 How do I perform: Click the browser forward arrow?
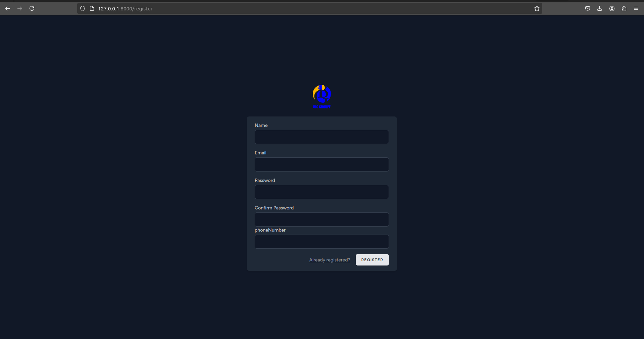pyautogui.click(x=20, y=8)
